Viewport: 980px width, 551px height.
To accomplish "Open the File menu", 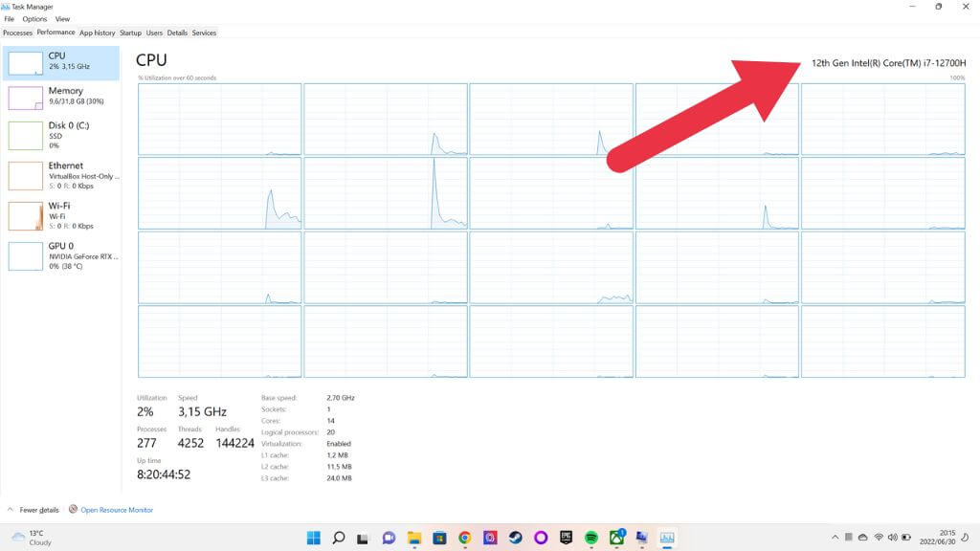I will tap(9, 19).
